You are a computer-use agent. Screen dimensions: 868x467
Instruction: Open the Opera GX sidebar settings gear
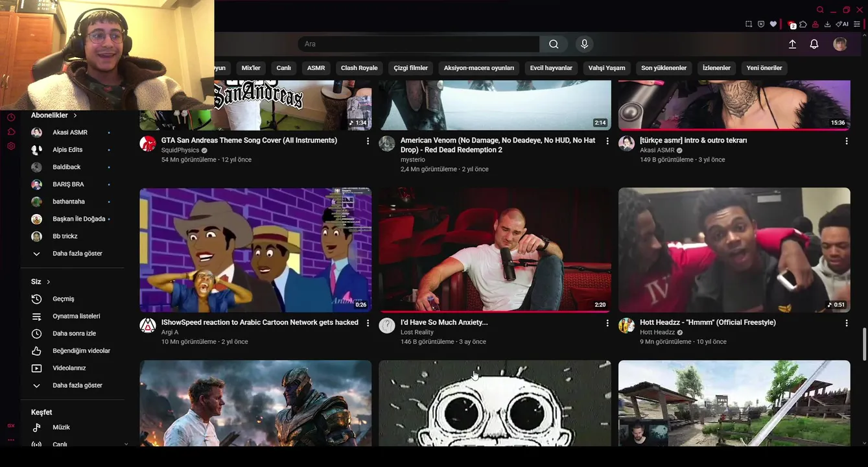(11, 146)
